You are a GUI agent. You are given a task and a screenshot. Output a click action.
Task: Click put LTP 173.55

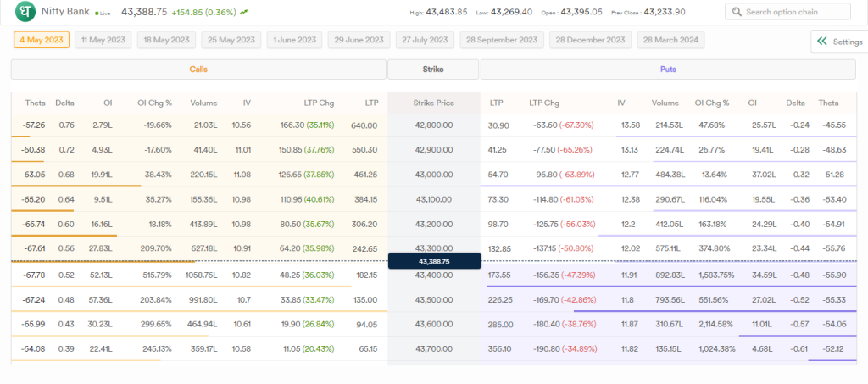coord(500,275)
